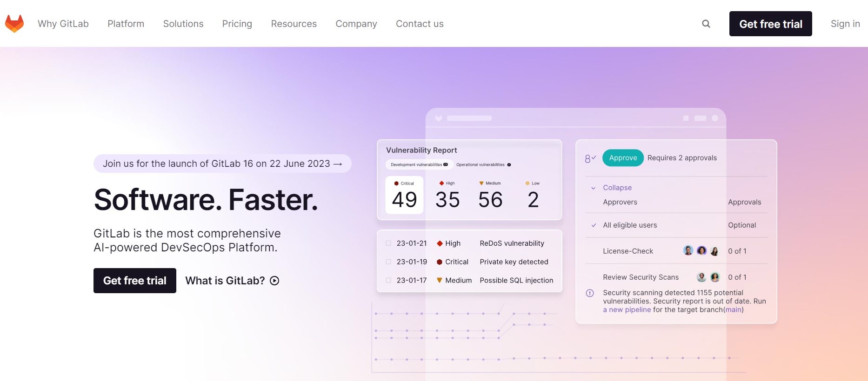Click the Critical hexagon icon in list
This screenshot has width=868, height=381.
(x=440, y=262)
